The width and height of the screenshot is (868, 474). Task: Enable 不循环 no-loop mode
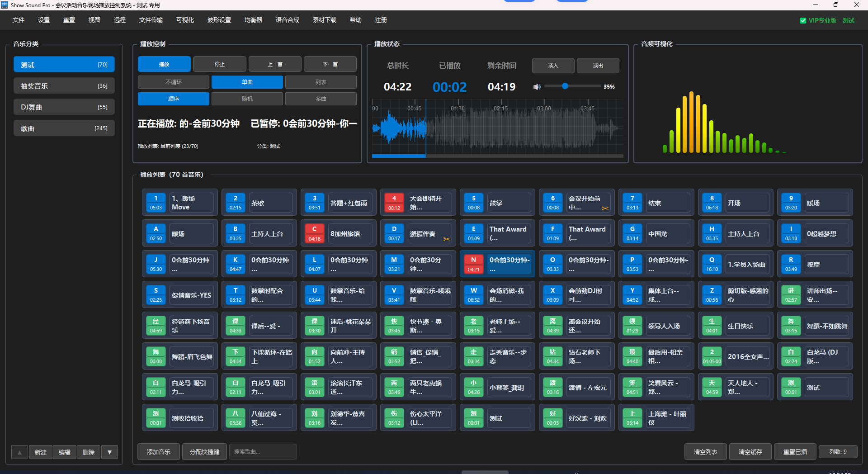174,82
